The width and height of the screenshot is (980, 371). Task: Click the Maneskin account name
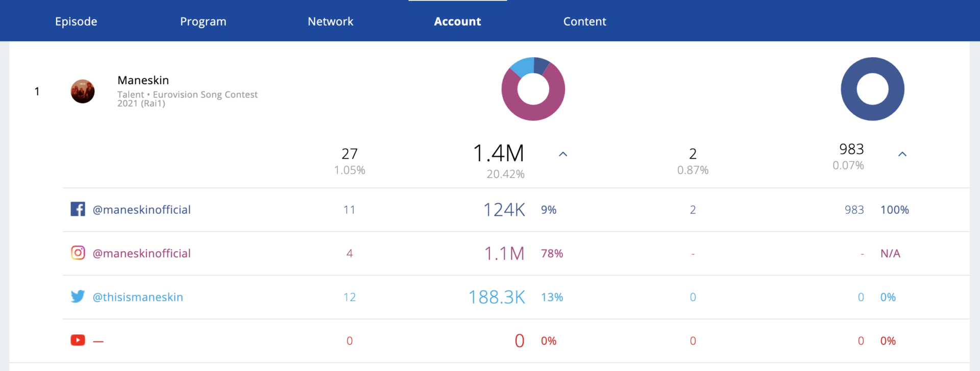tap(143, 80)
